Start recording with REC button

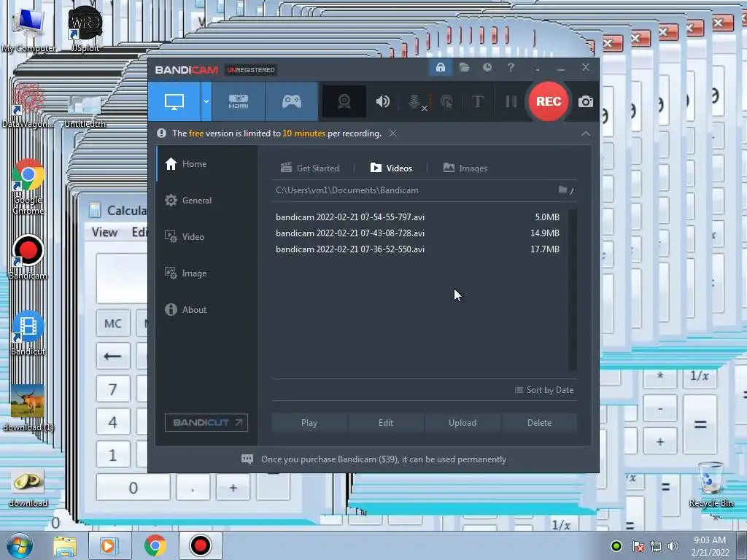coord(549,101)
